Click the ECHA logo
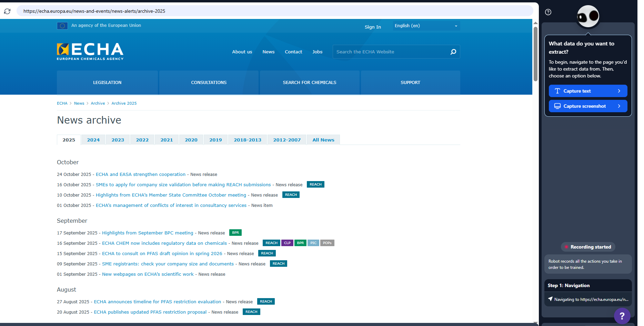 click(x=90, y=51)
